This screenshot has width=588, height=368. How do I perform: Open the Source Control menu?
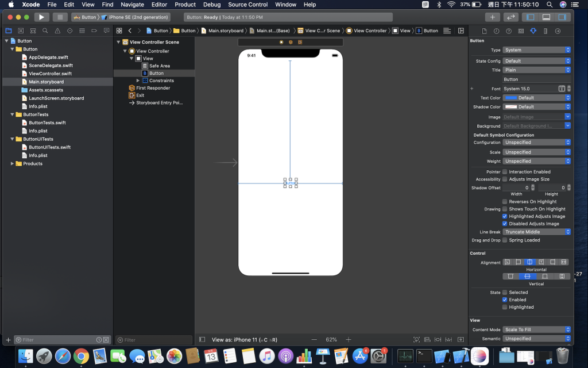click(248, 5)
